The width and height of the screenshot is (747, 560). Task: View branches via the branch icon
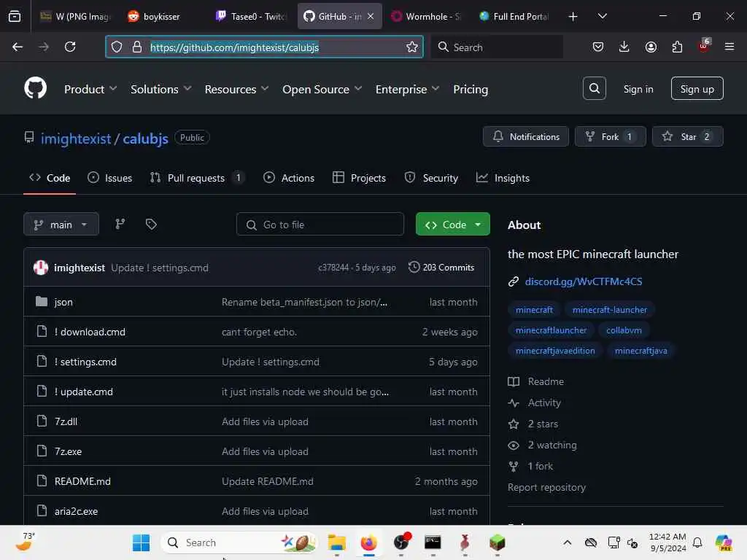pyautogui.click(x=120, y=224)
